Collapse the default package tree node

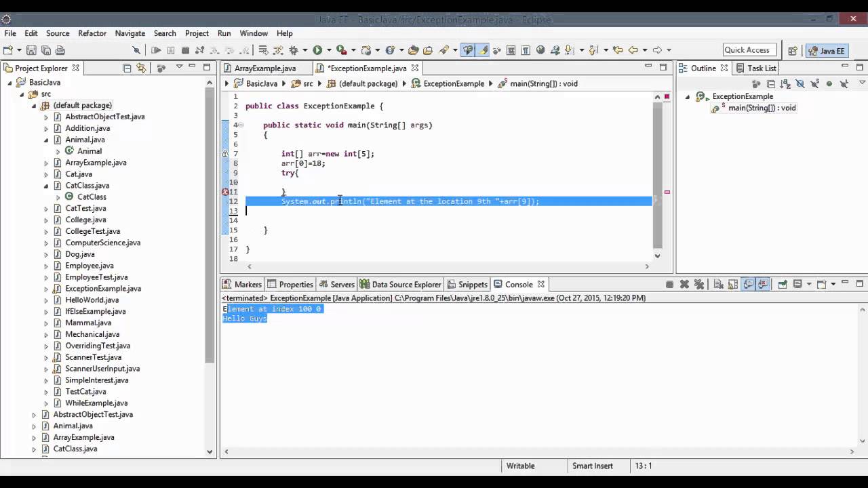(34, 106)
